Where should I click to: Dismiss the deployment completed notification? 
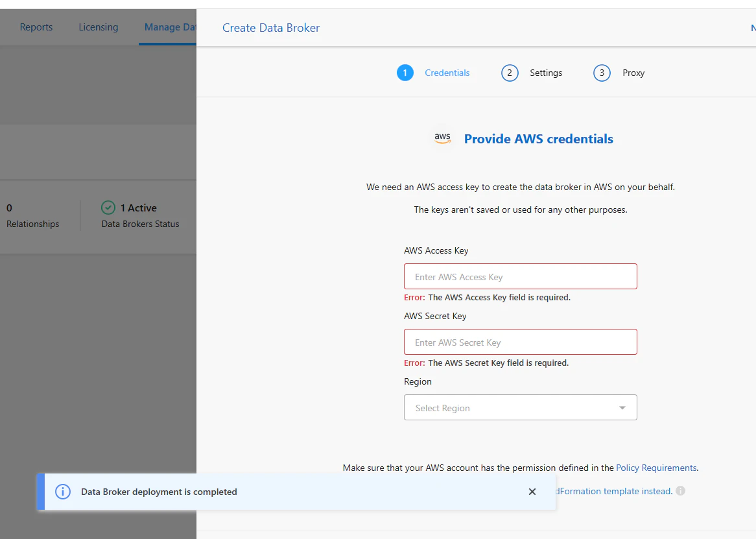point(532,492)
